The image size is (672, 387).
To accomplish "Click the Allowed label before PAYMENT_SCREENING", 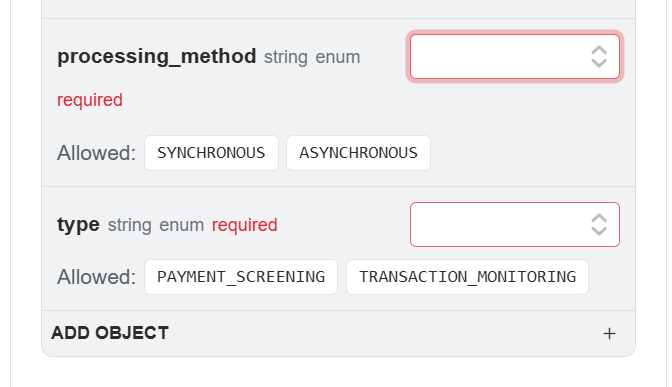I will pyautogui.click(x=96, y=277).
